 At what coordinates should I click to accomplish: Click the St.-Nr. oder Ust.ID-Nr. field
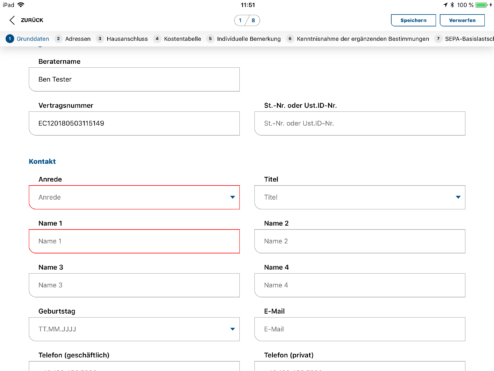[x=360, y=123]
